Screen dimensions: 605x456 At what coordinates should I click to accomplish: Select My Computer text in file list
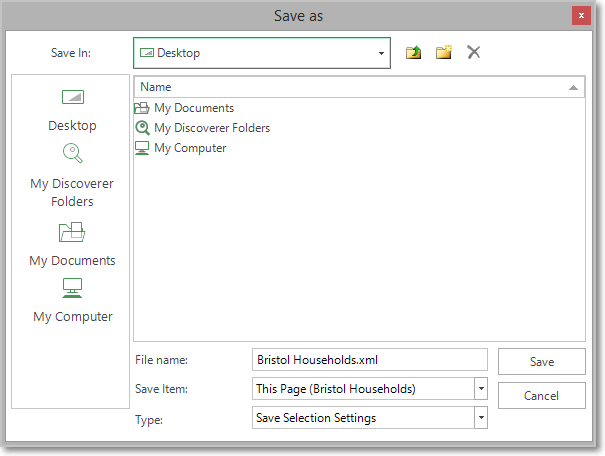pos(190,148)
